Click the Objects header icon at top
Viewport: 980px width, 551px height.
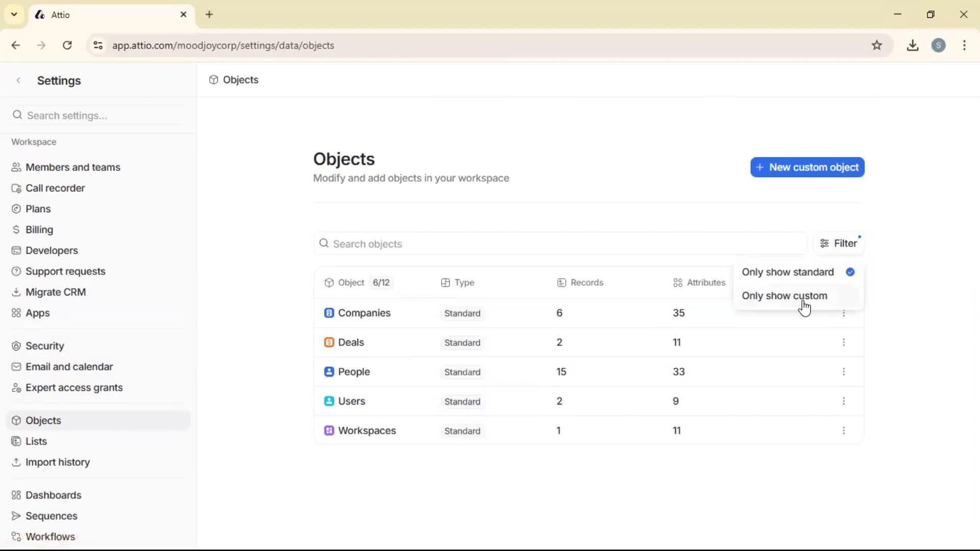(213, 80)
